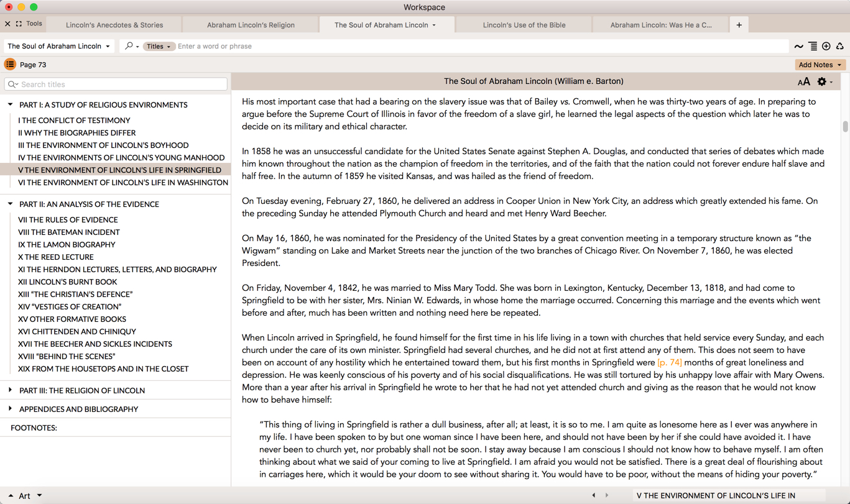Expand PART III: The Religion of Lincoln
This screenshot has height=504, width=850.
click(x=11, y=390)
